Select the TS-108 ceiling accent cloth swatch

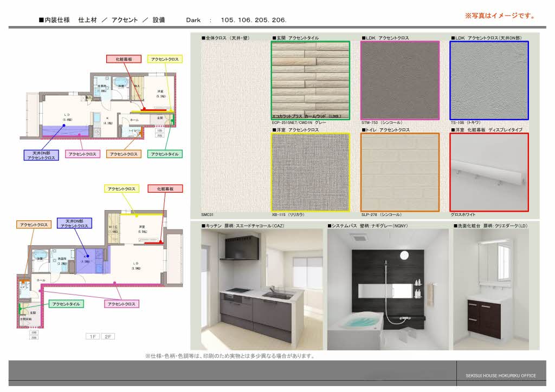click(x=489, y=80)
